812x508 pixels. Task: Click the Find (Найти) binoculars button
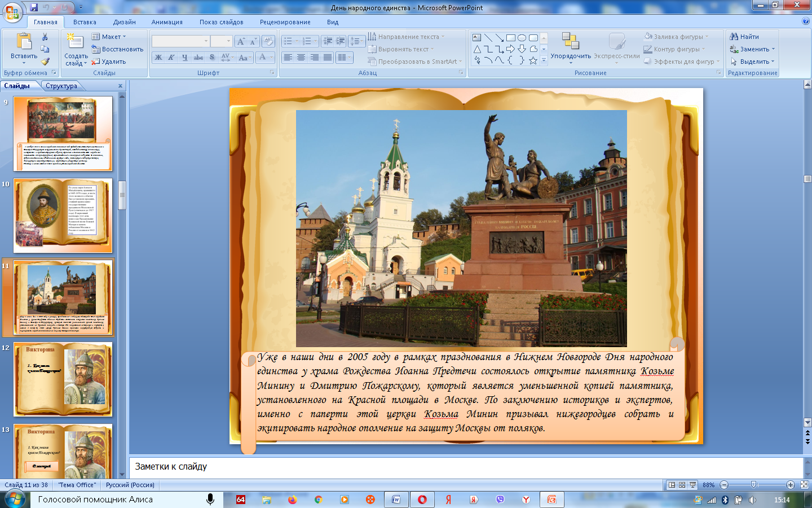tap(744, 37)
